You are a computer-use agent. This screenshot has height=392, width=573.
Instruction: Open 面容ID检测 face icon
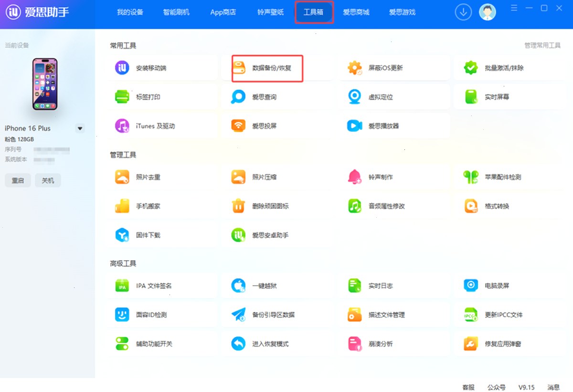point(122,315)
